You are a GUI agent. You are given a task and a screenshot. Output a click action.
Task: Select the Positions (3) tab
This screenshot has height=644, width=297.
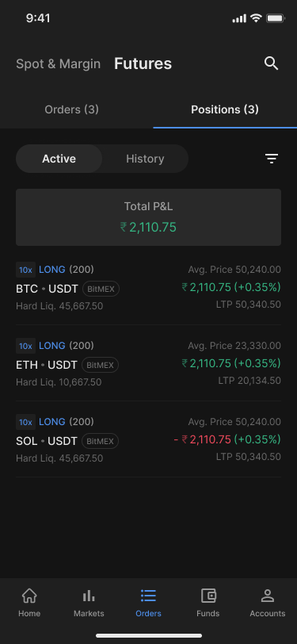pos(225,109)
